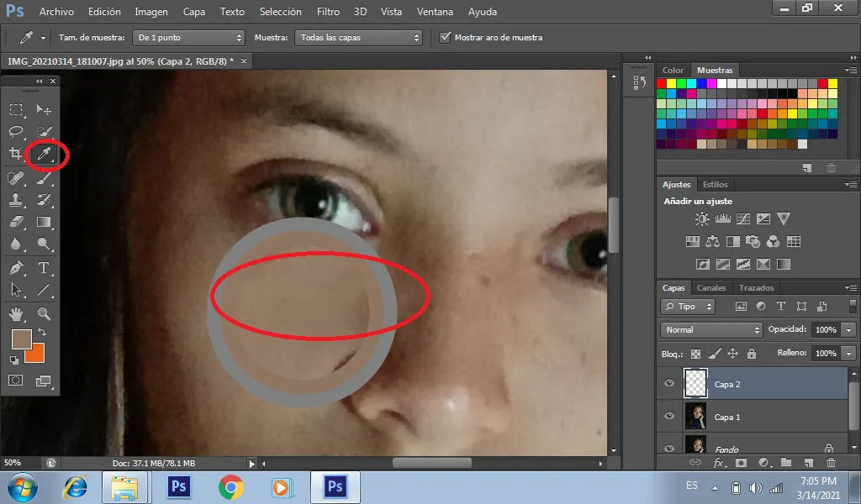
Task: Select the Pen tool
Action: [16, 268]
